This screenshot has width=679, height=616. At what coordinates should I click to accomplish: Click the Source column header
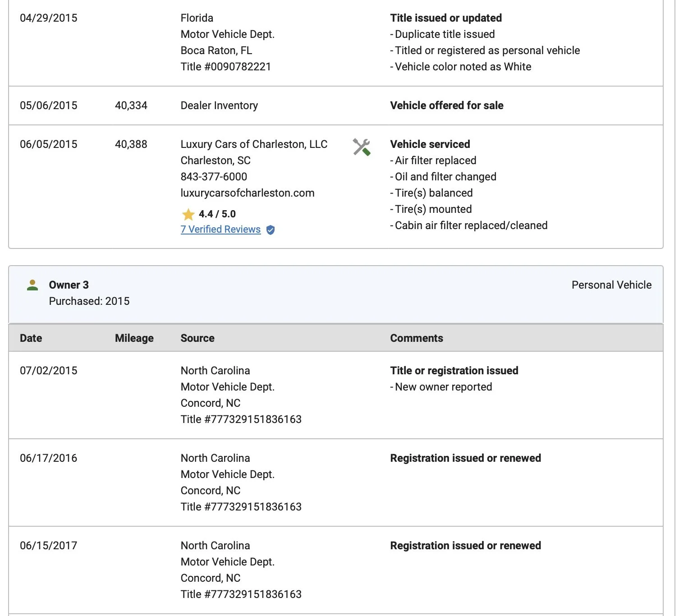[x=197, y=338]
